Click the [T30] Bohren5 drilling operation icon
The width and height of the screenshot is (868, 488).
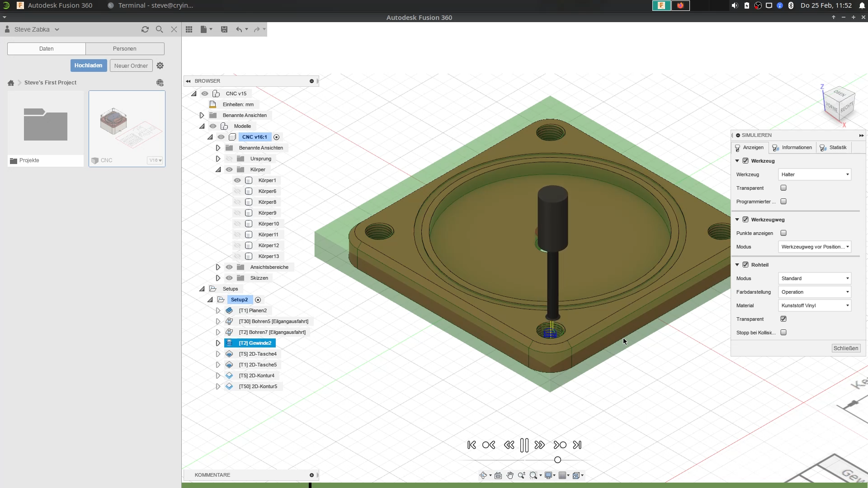(229, 321)
